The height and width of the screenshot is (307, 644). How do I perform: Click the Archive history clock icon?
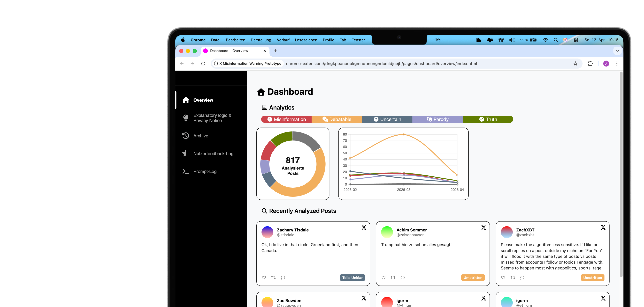tap(186, 136)
